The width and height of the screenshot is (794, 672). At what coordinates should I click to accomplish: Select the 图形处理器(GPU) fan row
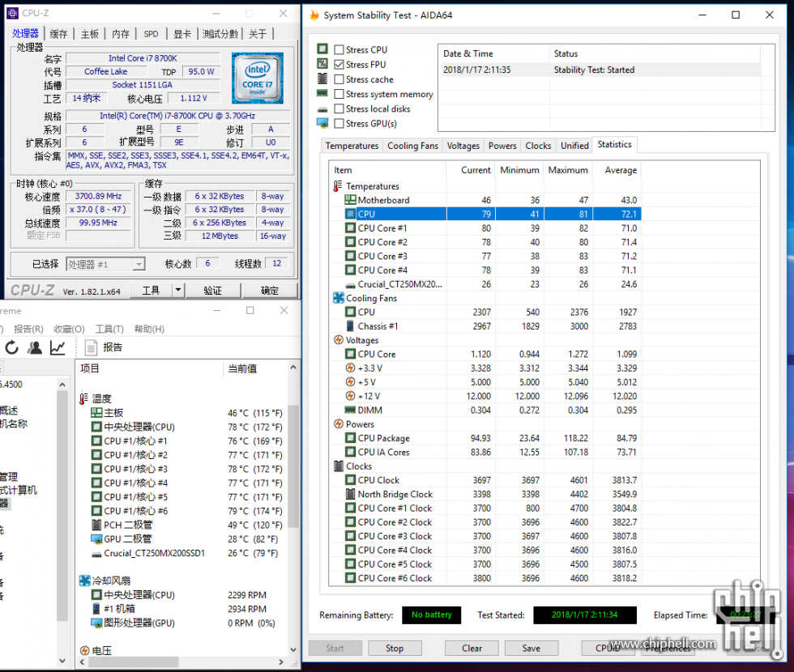click(183, 623)
